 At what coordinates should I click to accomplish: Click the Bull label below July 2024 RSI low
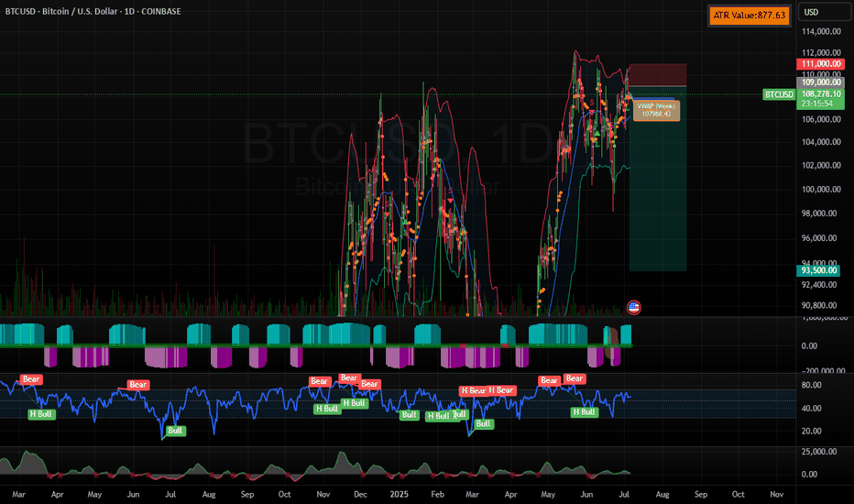point(175,431)
